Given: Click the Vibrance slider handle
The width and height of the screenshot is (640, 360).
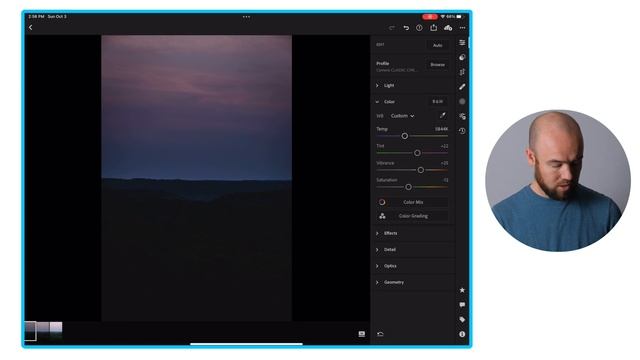Looking at the screenshot, I should click(x=420, y=170).
